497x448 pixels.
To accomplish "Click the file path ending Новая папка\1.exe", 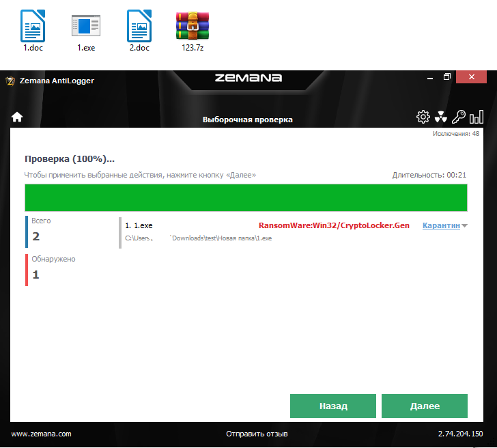I will tap(199, 238).
